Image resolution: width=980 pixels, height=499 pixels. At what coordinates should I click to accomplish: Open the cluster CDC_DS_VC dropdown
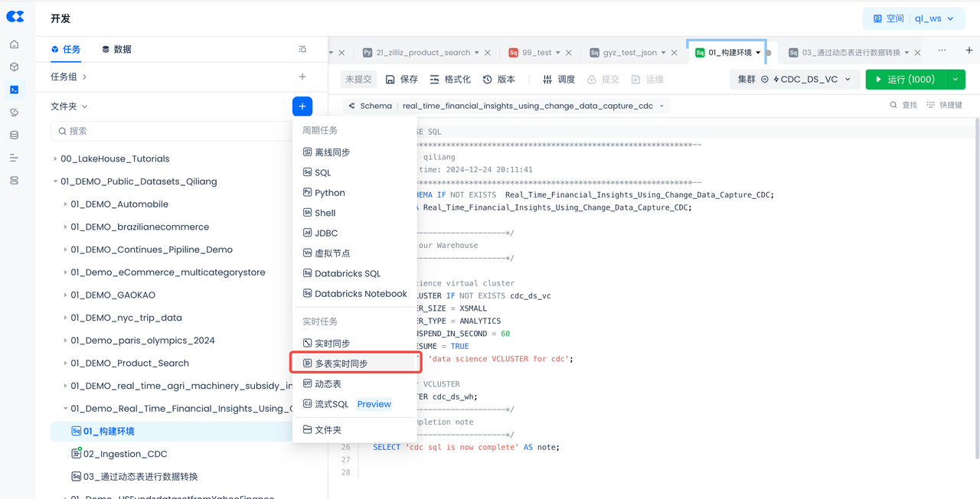794,80
